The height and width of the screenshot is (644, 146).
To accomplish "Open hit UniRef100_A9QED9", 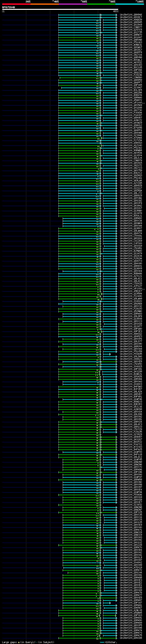I will [131, 20].
